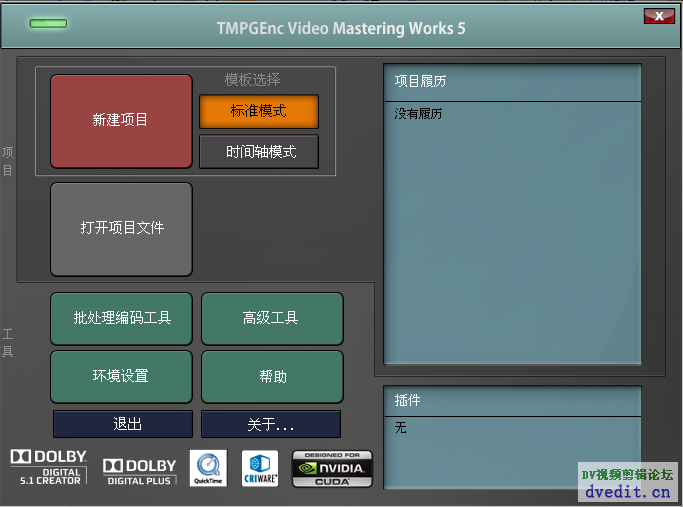Click the 无 entry in plugins list
Viewport: 683px width, 507px height.
click(x=400, y=428)
